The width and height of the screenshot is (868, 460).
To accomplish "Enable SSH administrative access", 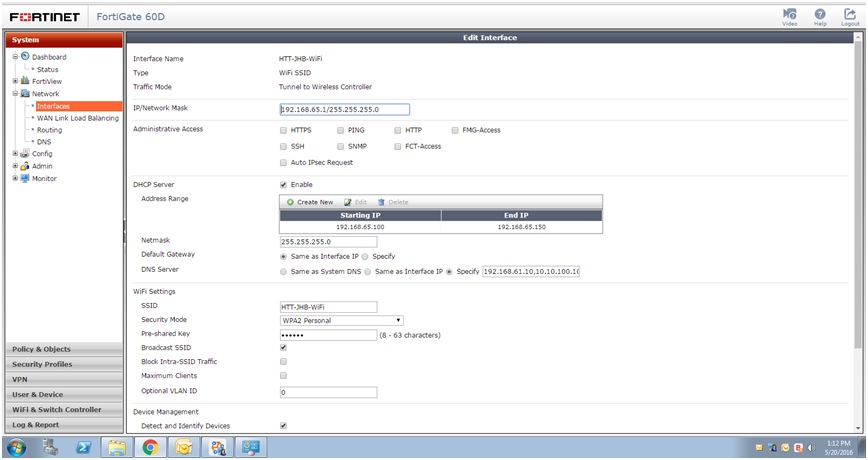I will [x=283, y=146].
